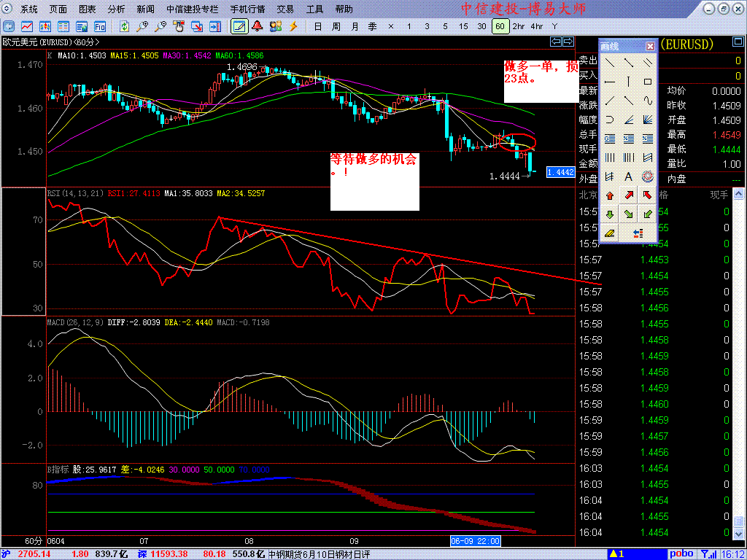The image size is (747, 560).
Task: Open the red alarm bell alert icon
Action: point(258,26)
